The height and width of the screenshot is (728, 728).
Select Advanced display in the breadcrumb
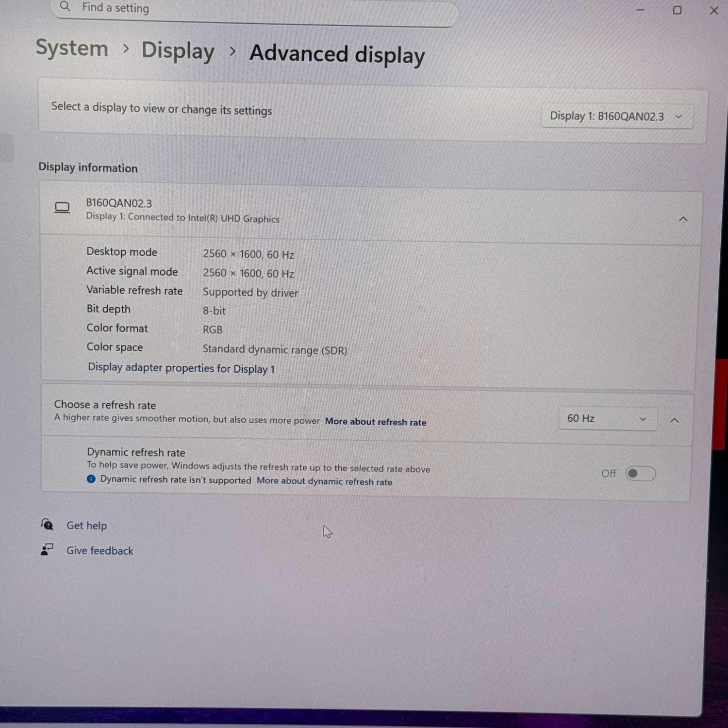[x=337, y=54]
